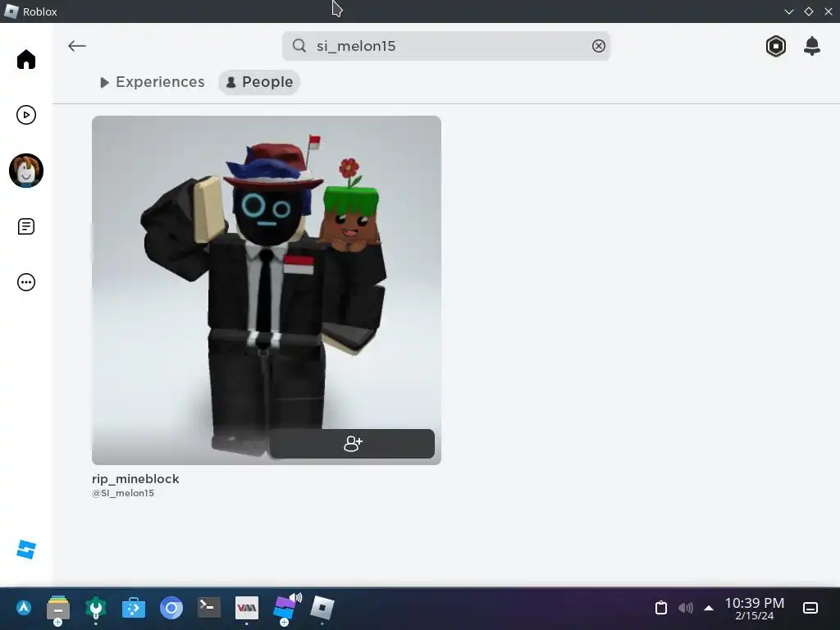840x630 pixels.
Task: Open the Discover play icon in sidebar
Action: (25, 115)
